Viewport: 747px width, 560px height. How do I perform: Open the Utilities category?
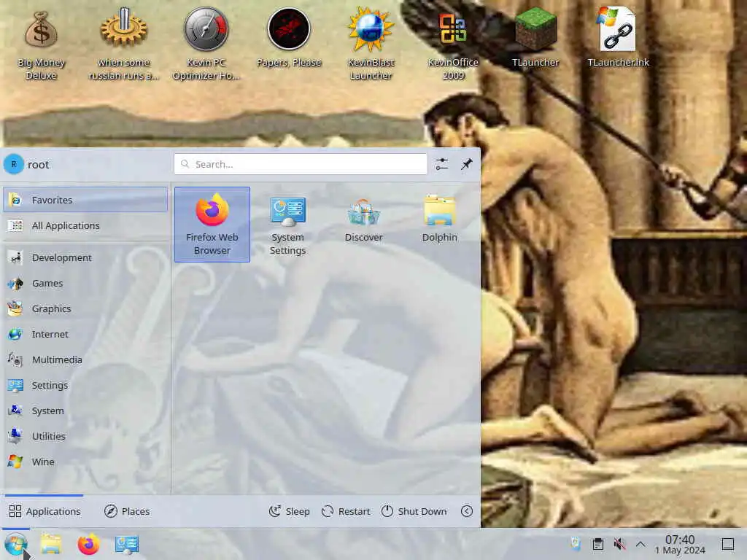[85, 436]
